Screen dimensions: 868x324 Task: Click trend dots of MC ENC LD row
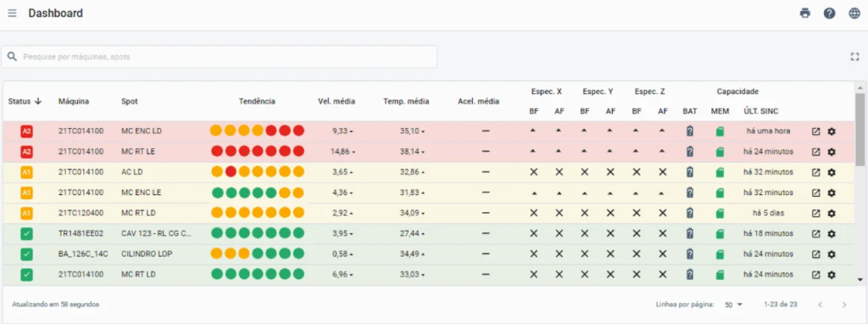258,131
